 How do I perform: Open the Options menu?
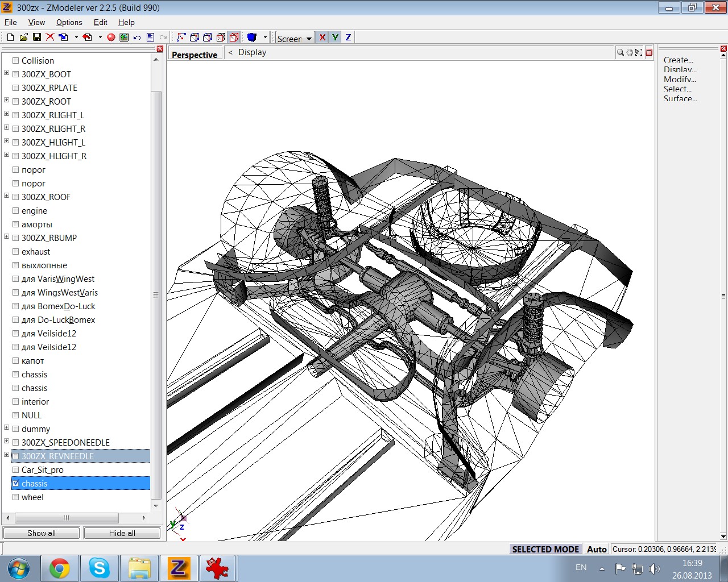tap(69, 22)
